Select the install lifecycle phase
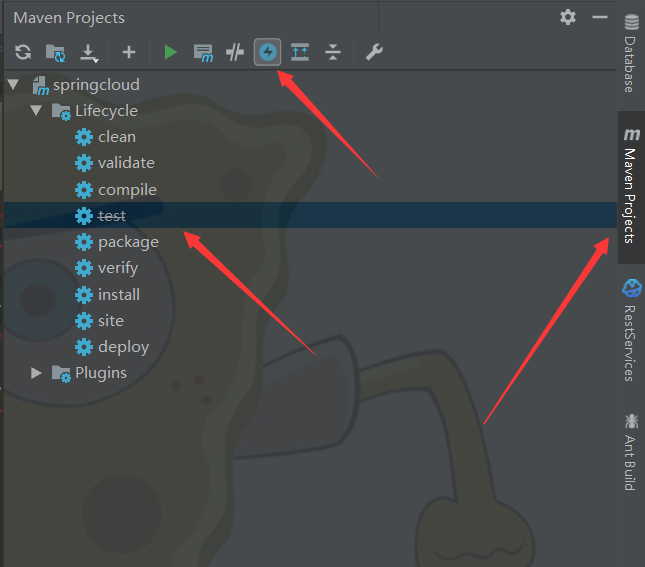The image size is (645, 567). click(119, 295)
